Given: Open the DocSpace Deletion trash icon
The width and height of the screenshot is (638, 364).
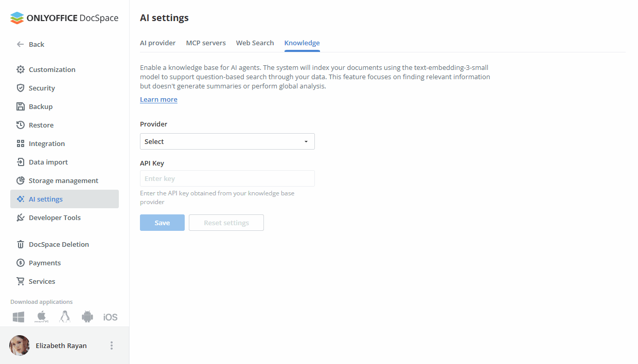Looking at the screenshot, I should coord(20,244).
